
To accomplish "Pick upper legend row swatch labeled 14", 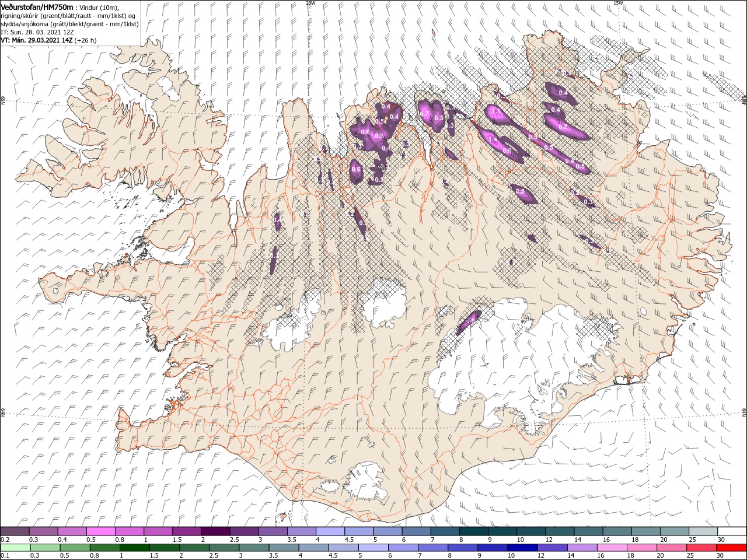I will click(588, 531).
